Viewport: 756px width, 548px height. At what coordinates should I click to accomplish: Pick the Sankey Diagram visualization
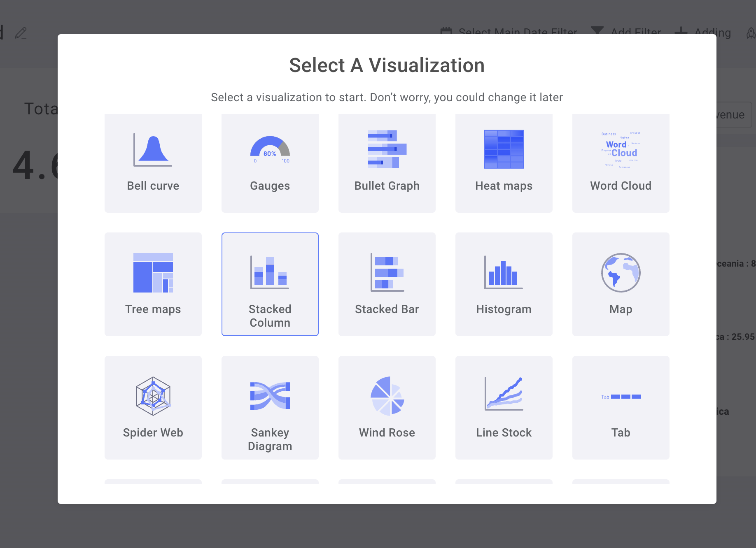click(270, 408)
